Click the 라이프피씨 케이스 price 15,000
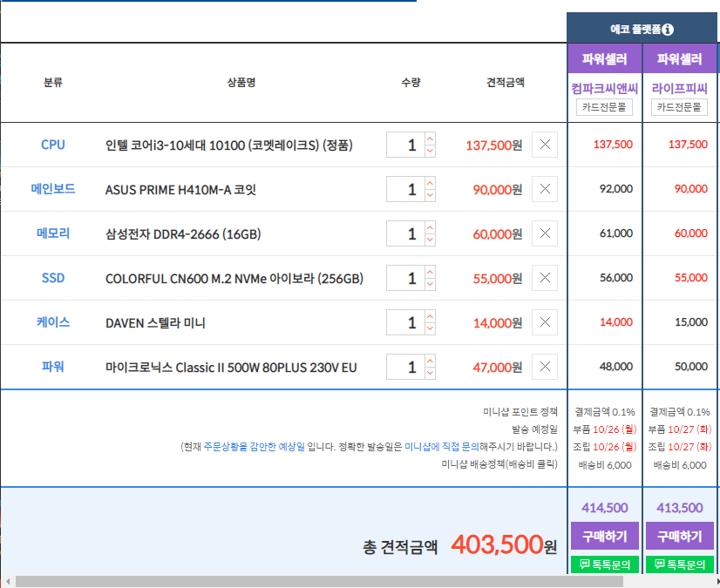The image size is (720, 588). coord(690,322)
